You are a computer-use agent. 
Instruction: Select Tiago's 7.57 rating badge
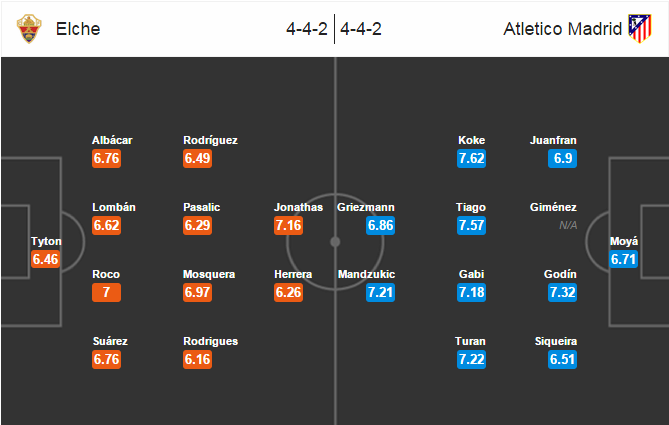471,225
